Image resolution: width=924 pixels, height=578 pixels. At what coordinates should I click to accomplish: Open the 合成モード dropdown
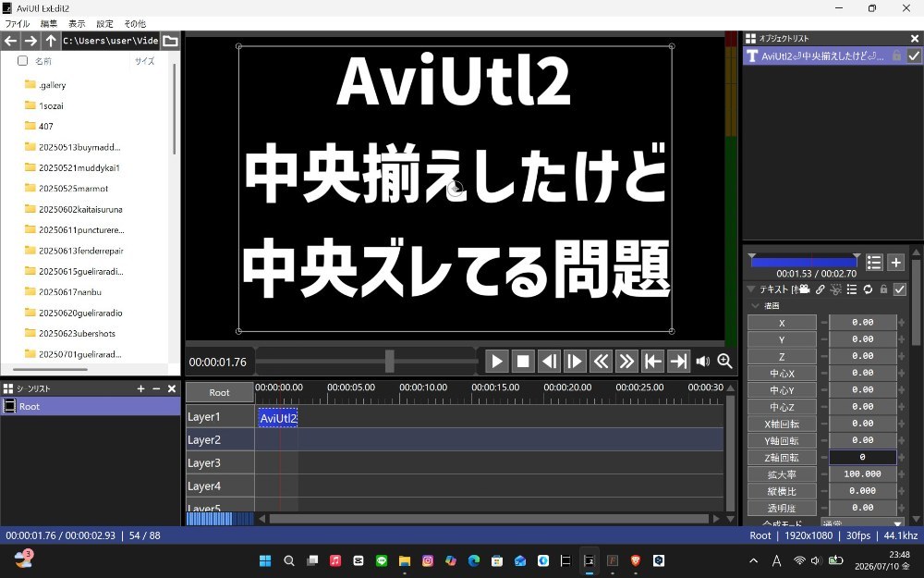[862, 523]
